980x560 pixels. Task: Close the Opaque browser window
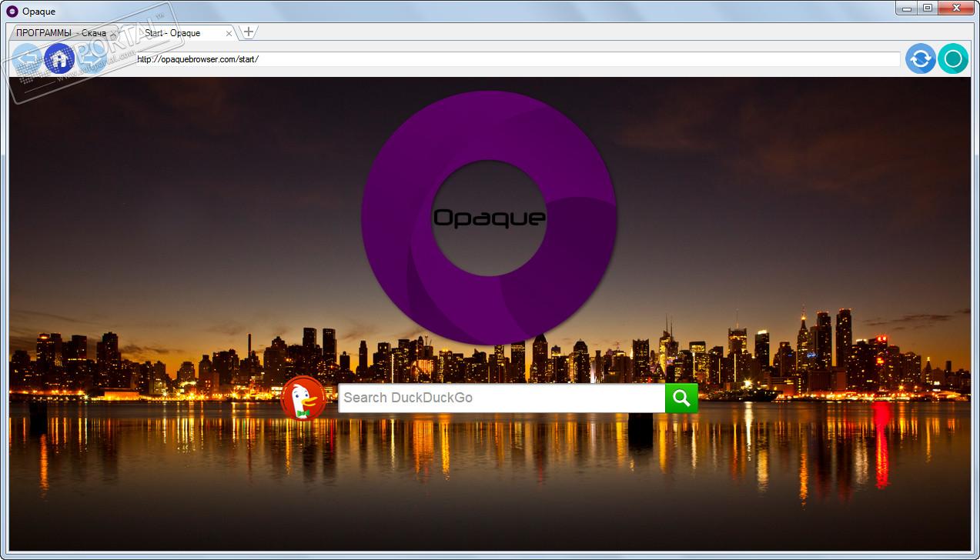coord(957,8)
